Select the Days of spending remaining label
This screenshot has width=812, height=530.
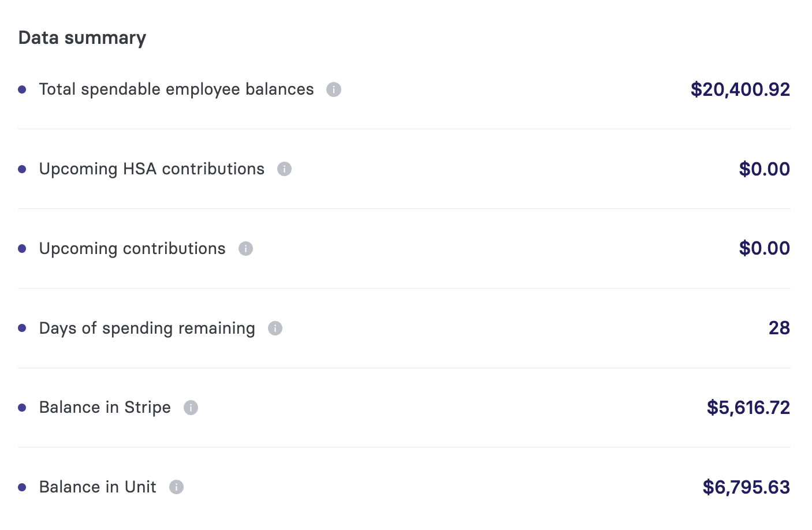point(147,329)
